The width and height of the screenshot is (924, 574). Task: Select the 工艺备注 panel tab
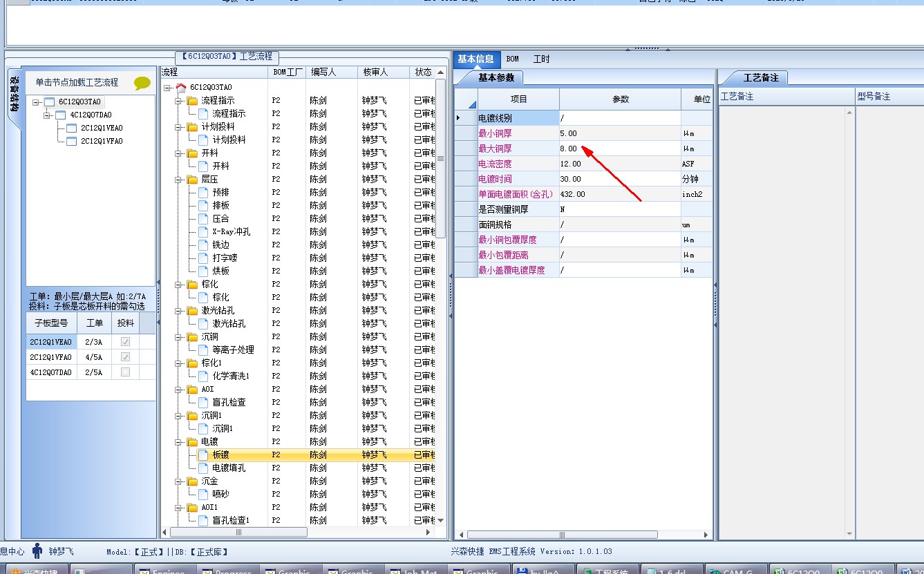760,77
